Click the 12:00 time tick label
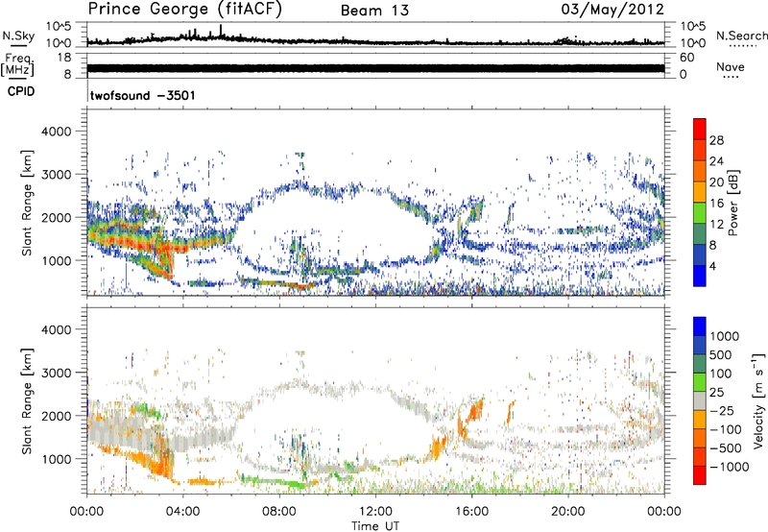 click(375, 512)
